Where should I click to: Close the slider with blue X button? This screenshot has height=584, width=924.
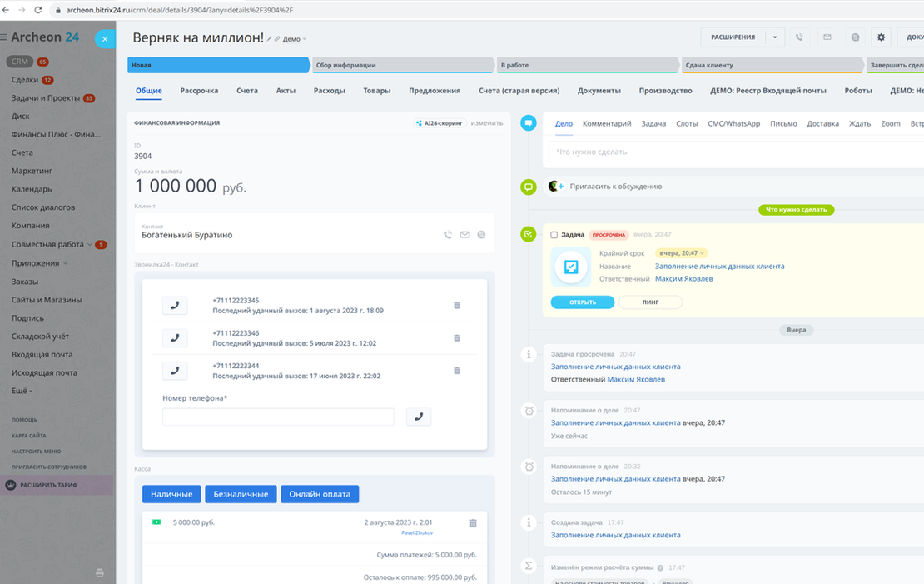tap(105, 38)
